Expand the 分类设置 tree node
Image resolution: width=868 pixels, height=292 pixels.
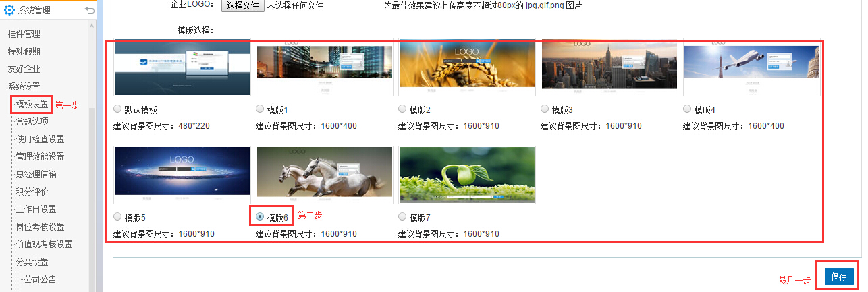click(32, 262)
